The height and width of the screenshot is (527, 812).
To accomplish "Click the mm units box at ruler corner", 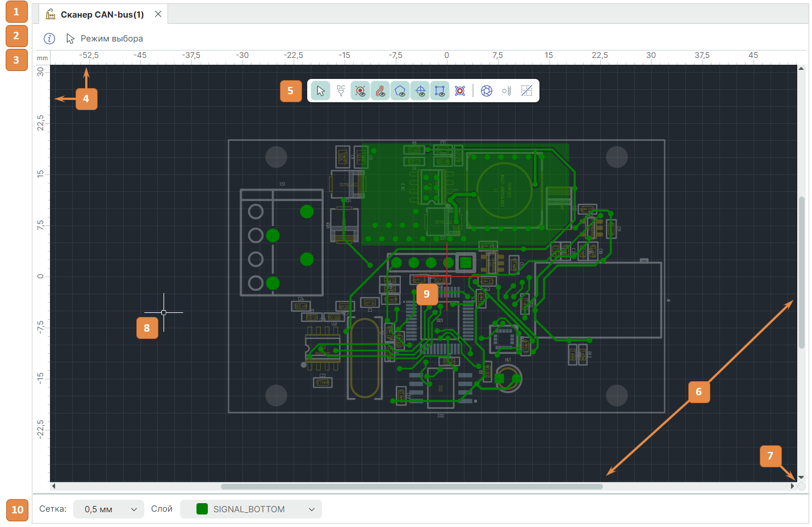I will tap(43, 58).
